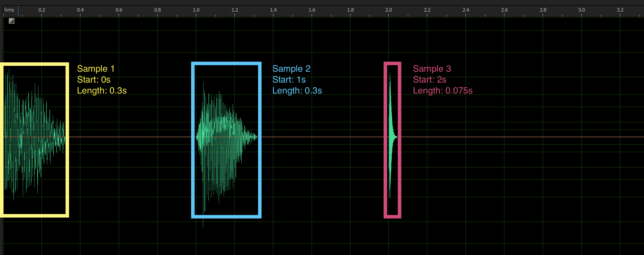The width and height of the screenshot is (644, 255).
Task: Click the blue playhead marker near 0.1s
Action: [18, 11]
